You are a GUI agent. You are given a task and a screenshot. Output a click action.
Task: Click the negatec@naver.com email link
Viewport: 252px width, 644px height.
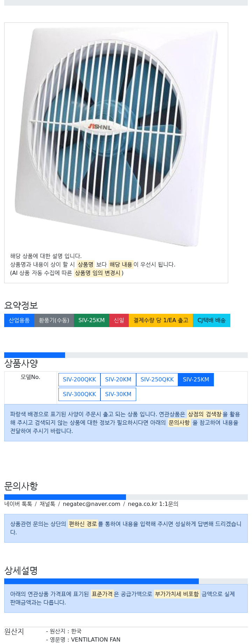91,504
